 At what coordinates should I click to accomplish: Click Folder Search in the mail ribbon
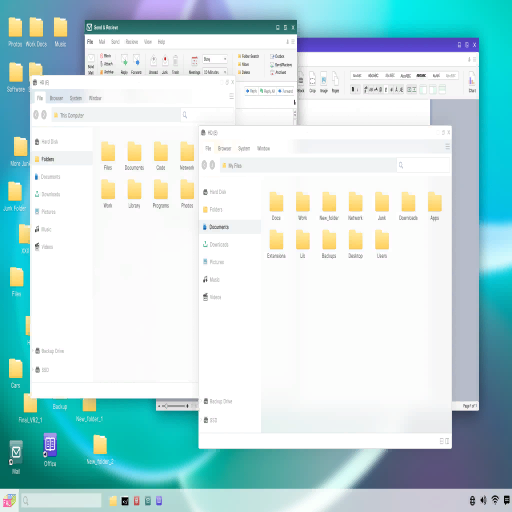tap(248, 56)
